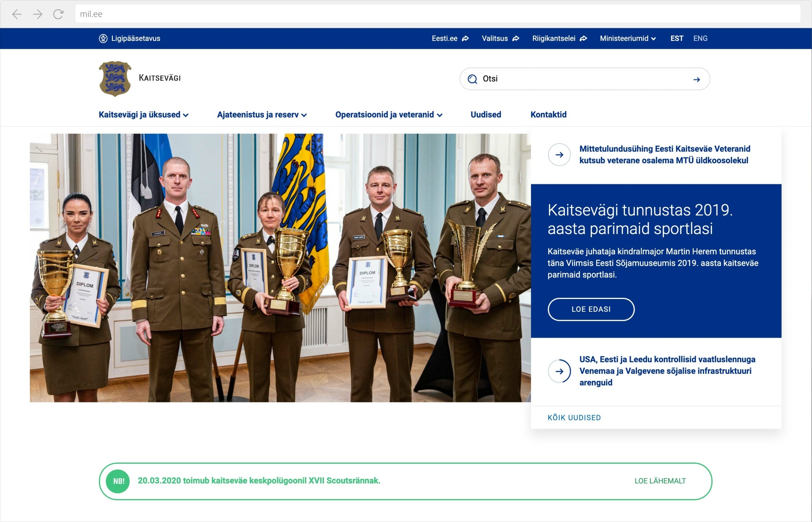Open the Operatsioonid ja veteranid dropdown
Image resolution: width=812 pixels, height=522 pixels.
coord(389,114)
